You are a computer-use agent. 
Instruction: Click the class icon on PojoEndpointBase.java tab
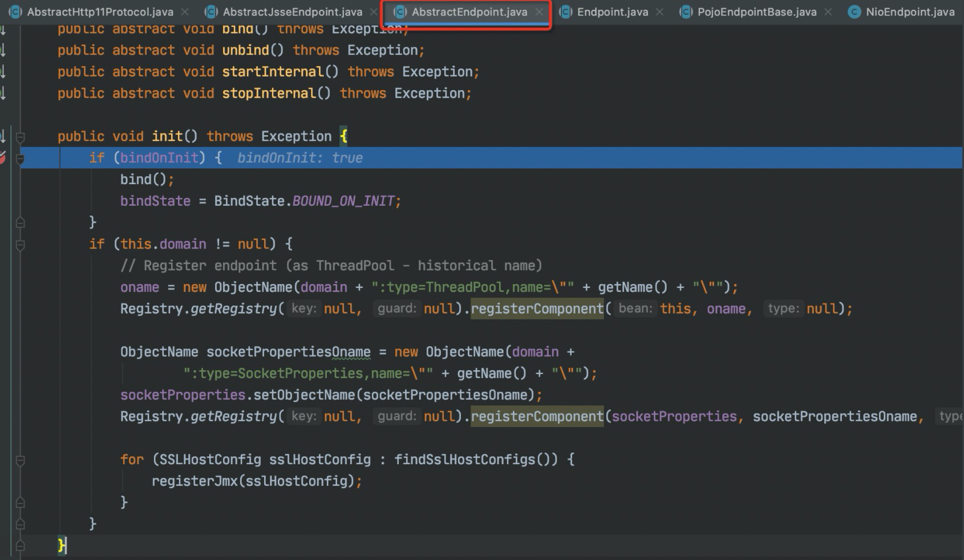686,11
